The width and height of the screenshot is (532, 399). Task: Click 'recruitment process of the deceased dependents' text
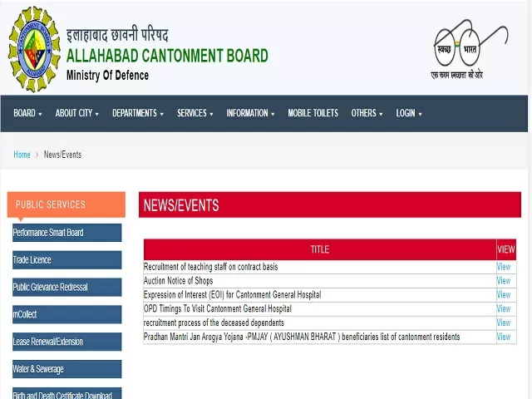(x=214, y=323)
